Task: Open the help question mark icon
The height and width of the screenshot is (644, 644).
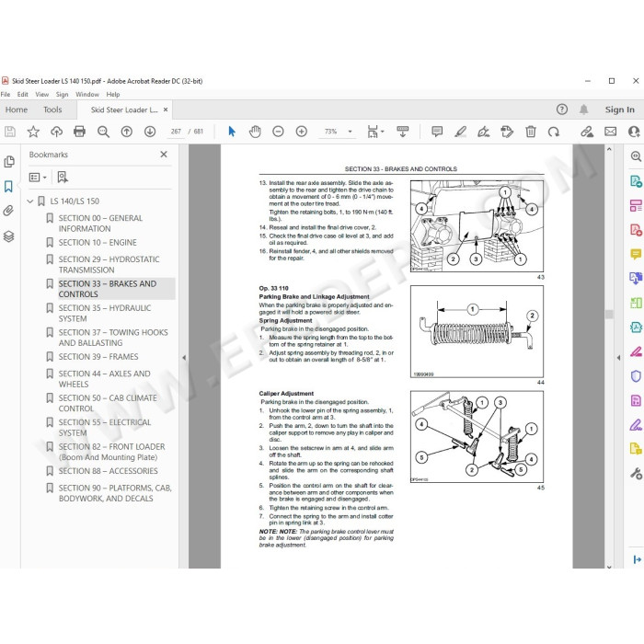Action: [x=562, y=109]
